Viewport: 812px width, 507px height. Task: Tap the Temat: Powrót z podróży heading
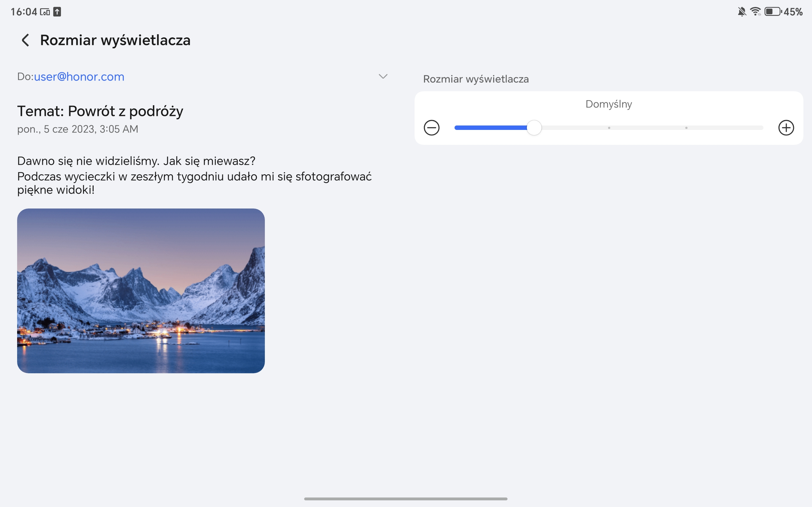pos(100,111)
